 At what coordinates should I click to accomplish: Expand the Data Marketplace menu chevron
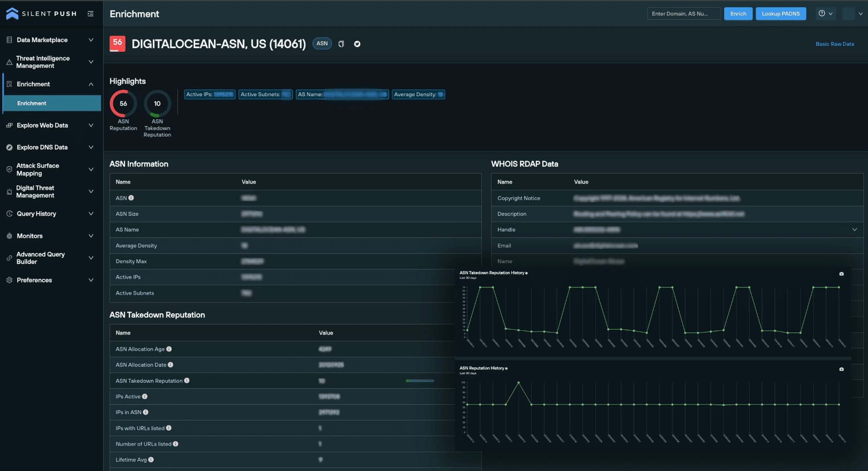[91, 40]
